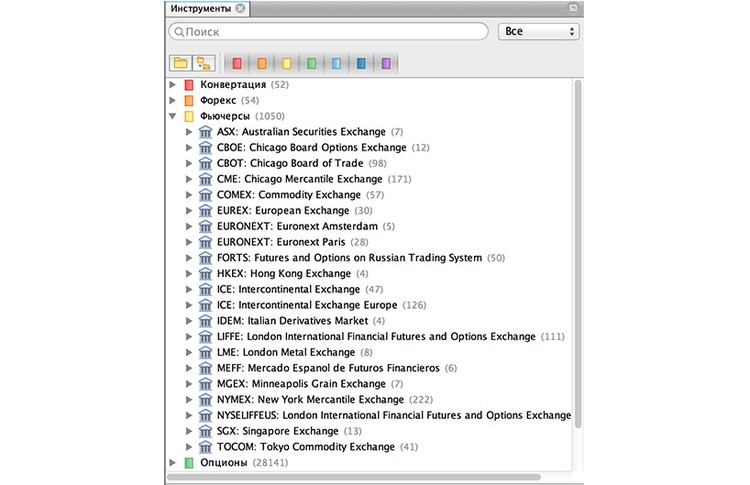Click the exchange icon for NYMEX
The height and width of the screenshot is (485, 750).
pos(205,400)
